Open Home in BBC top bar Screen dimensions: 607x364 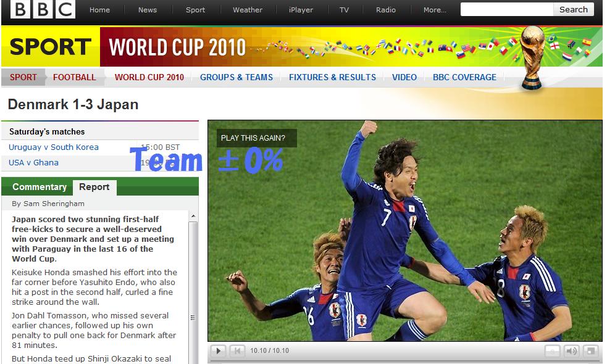99,10
